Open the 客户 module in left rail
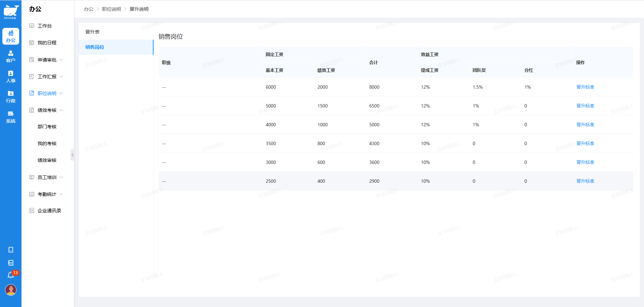The width and height of the screenshot is (644, 307). [x=11, y=56]
